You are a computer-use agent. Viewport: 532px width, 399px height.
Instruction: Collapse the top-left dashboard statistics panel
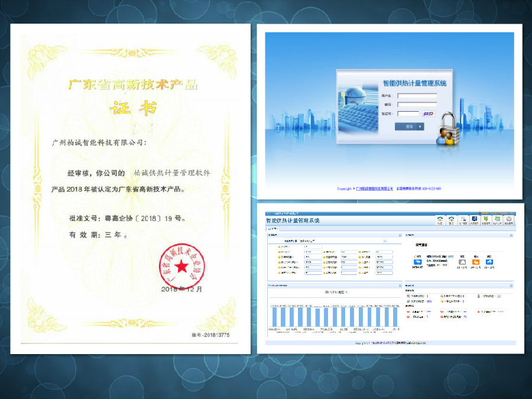(400, 235)
